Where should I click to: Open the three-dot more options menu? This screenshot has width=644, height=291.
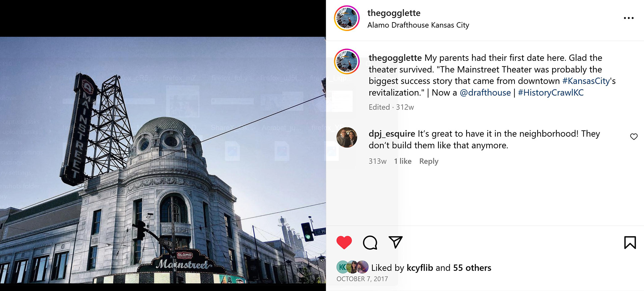click(629, 18)
